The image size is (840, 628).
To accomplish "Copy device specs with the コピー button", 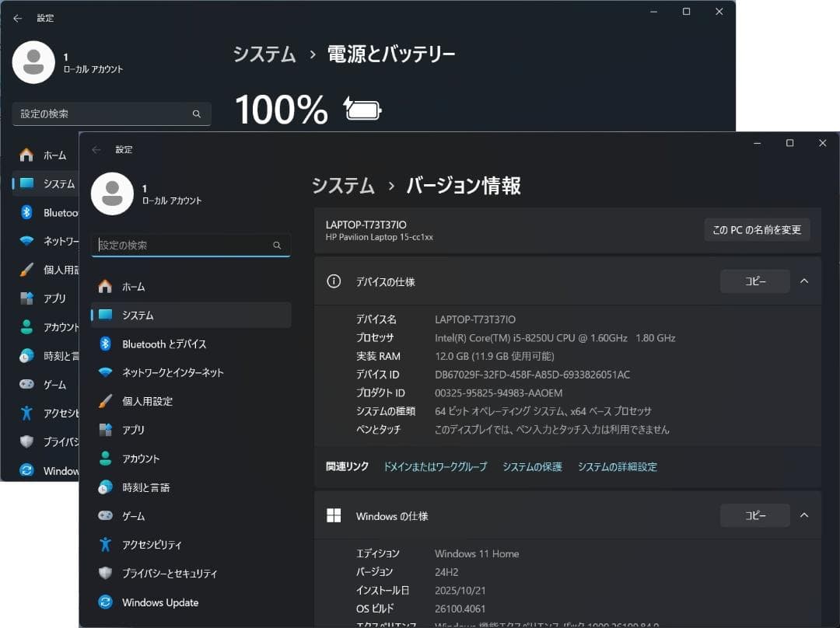I will pyautogui.click(x=754, y=281).
